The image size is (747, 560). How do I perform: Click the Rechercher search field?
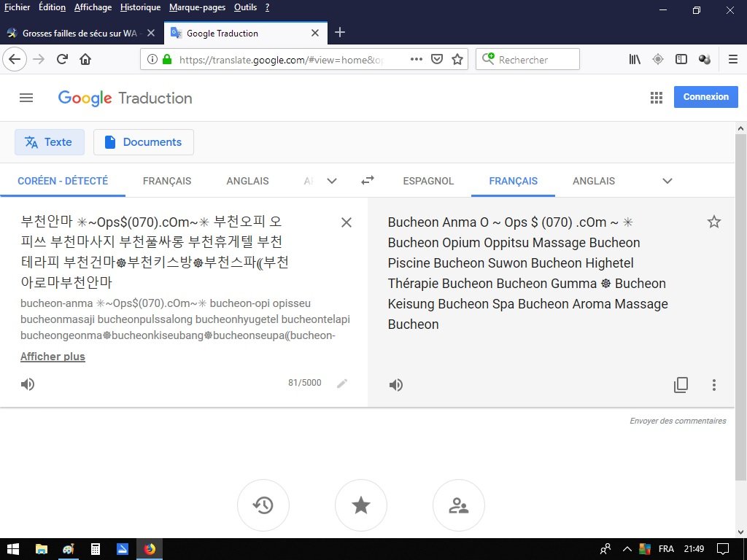pos(528,60)
